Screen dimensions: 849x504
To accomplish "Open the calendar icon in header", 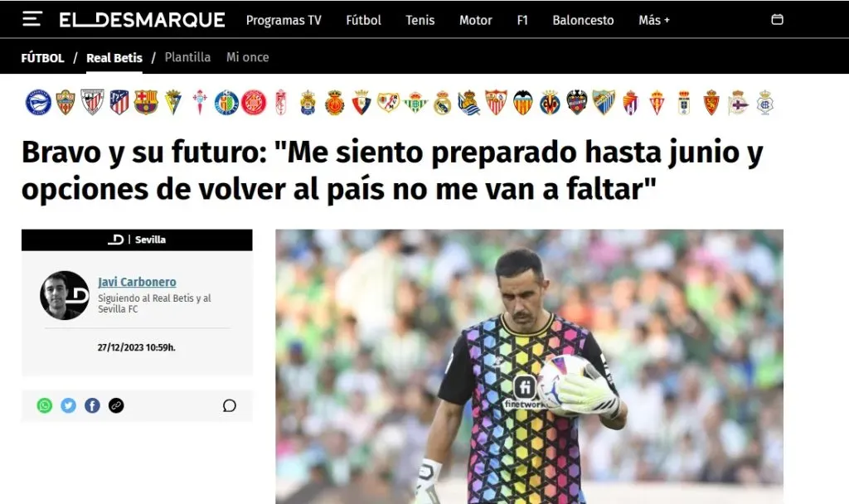I will tap(777, 20).
